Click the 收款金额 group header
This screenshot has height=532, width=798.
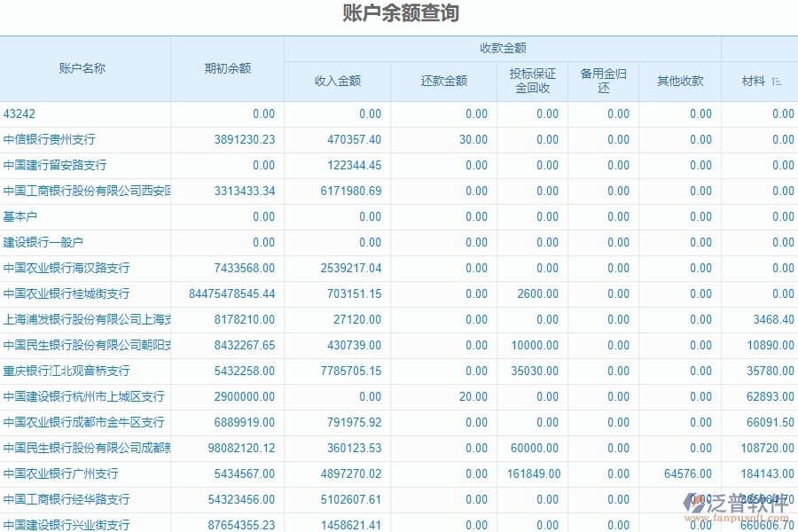(x=502, y=47)
